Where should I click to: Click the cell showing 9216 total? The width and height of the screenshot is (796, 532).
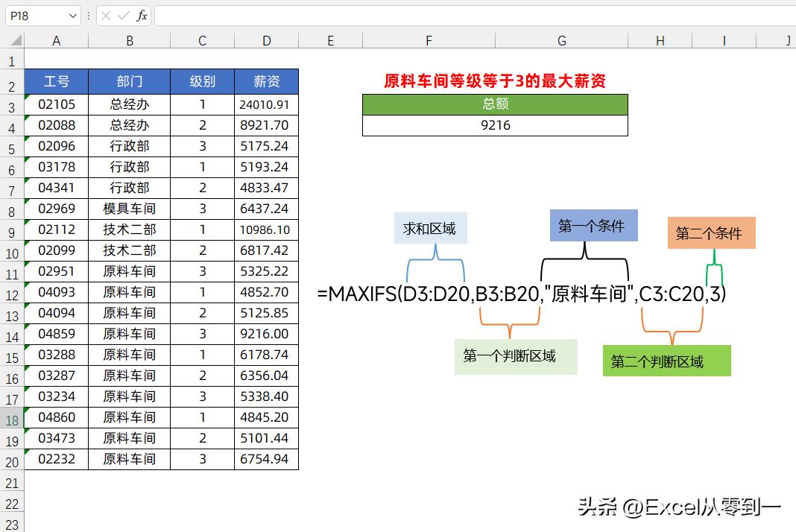[x=494, y=125]
